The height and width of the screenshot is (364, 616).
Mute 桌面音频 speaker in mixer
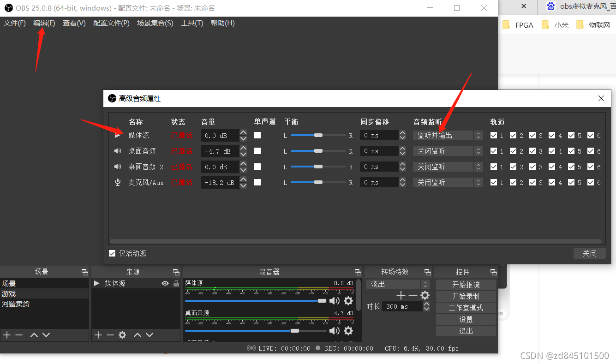tap(334, 331)
